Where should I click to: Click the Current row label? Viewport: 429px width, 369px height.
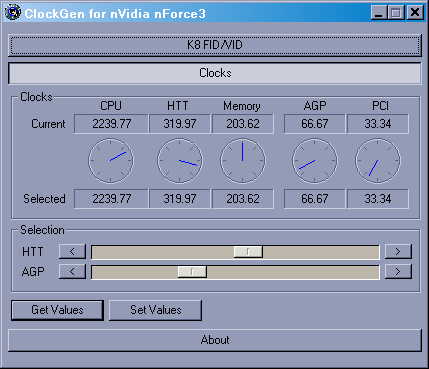click(48, 124)
